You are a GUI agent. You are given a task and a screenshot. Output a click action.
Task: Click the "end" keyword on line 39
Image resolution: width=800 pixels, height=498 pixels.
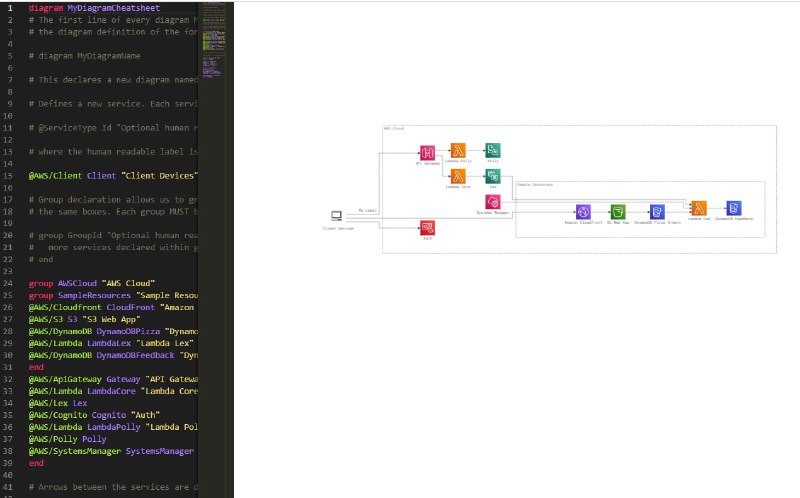pyautogui.click(x=36, y=463)
